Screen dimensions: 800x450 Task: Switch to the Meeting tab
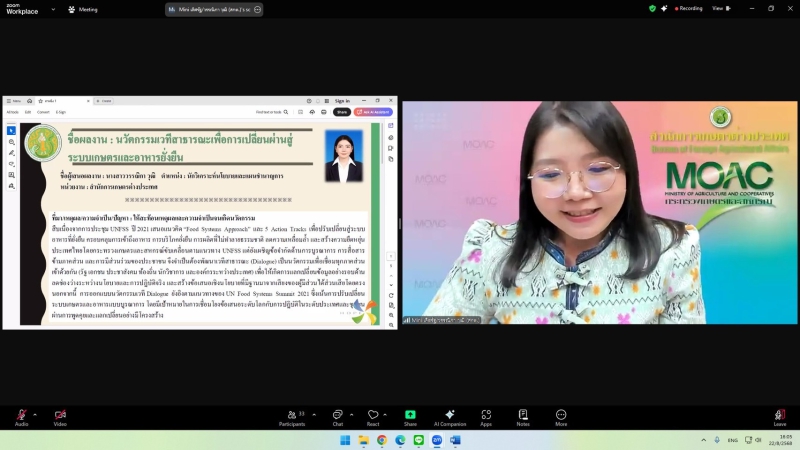point(83,9)
